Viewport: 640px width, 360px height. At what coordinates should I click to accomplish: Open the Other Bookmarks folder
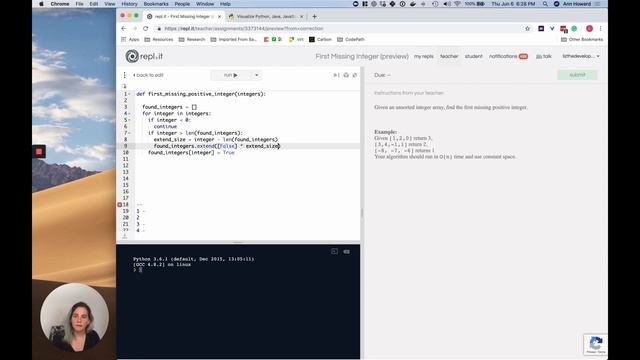click(x=582, y=40)
